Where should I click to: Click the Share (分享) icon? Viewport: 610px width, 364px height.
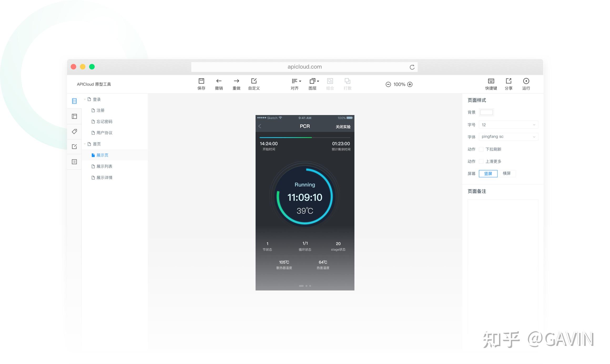pyautogui.click(x=509, y=81)
